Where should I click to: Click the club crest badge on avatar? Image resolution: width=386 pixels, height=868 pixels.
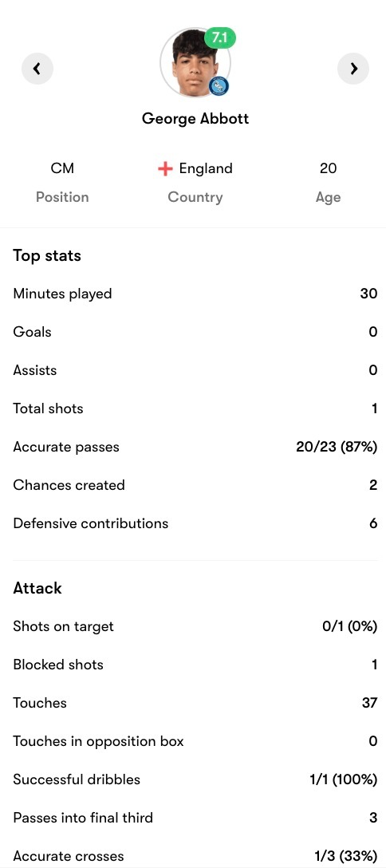click(219, 86)
